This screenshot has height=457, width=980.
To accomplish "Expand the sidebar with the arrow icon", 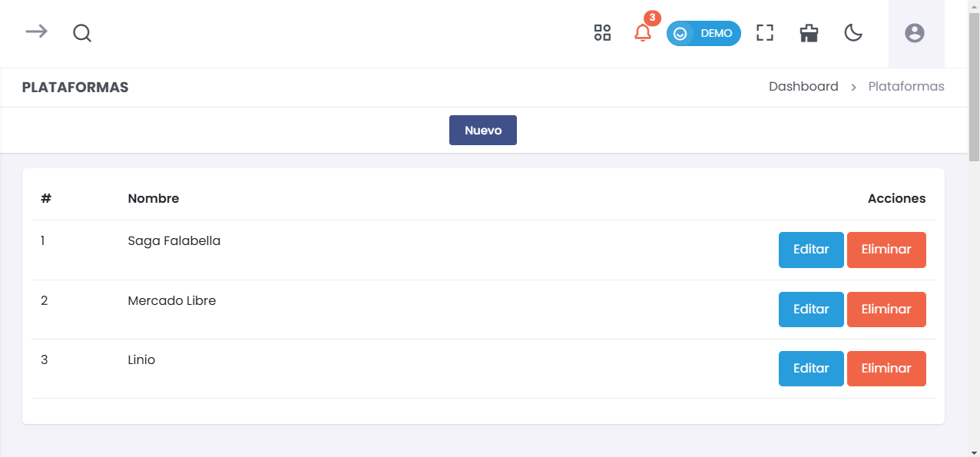I will pos(36,31).
